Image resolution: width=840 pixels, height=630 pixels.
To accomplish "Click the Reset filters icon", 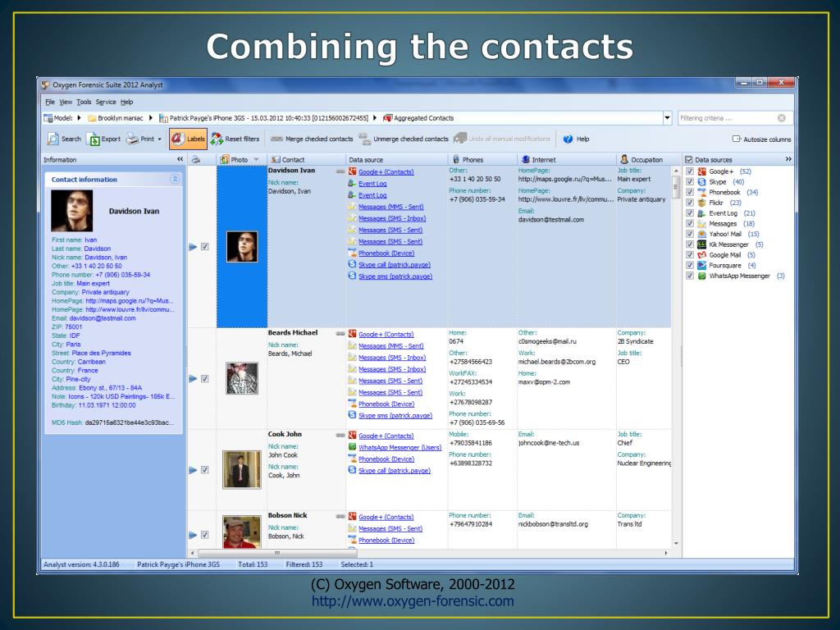I will point(217,139).
